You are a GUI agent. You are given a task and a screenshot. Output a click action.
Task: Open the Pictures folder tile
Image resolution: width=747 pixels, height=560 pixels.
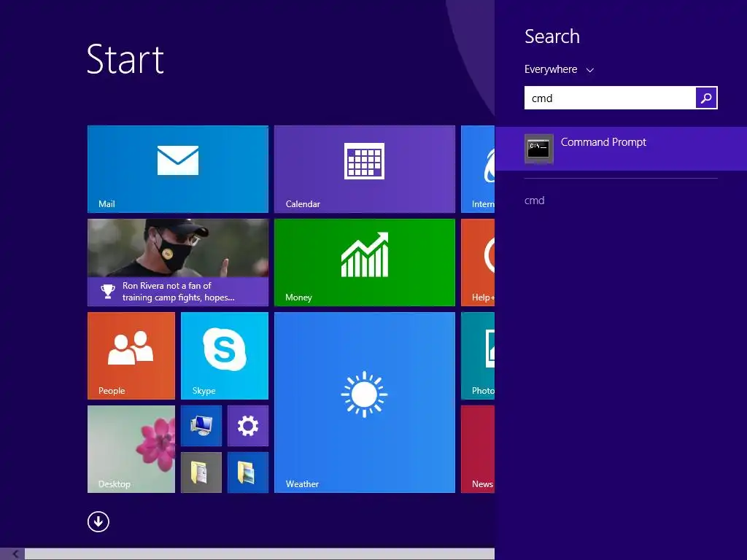pos(248,472)
